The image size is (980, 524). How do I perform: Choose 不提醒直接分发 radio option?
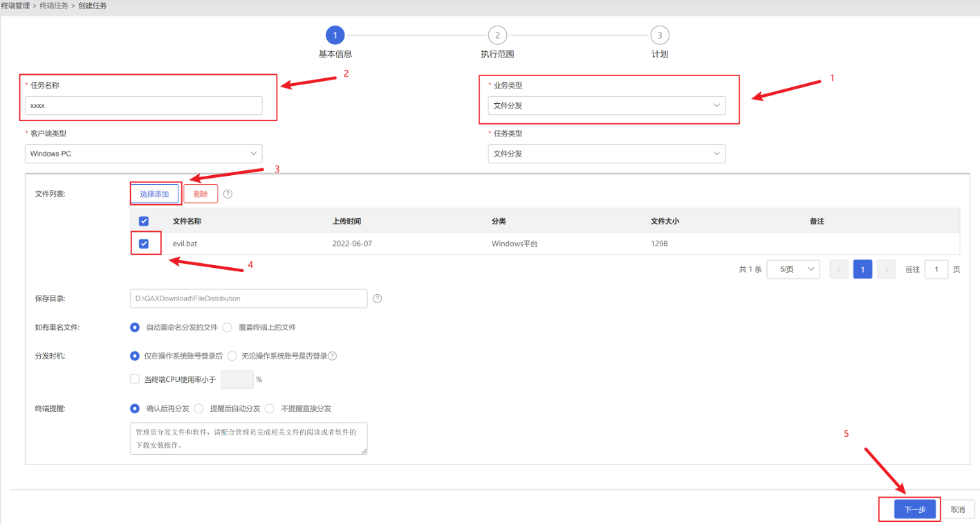pyautogui.click(x=270, y=408)
